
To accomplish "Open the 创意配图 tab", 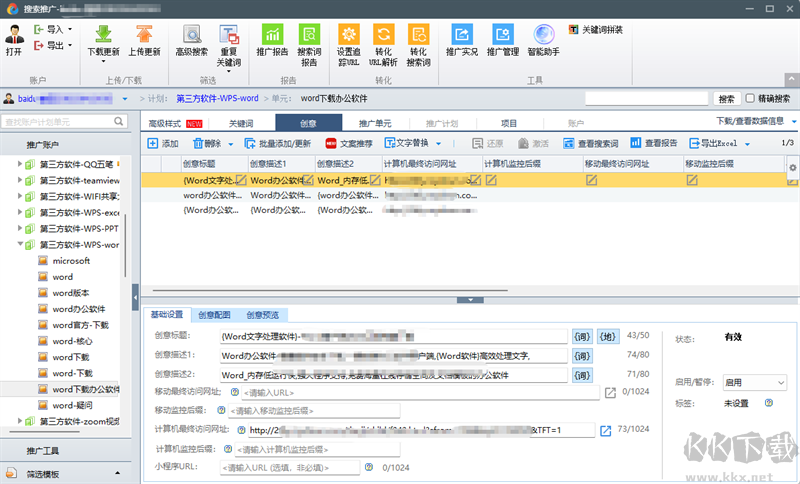I will pyautogui.click(x=214, y=315).
